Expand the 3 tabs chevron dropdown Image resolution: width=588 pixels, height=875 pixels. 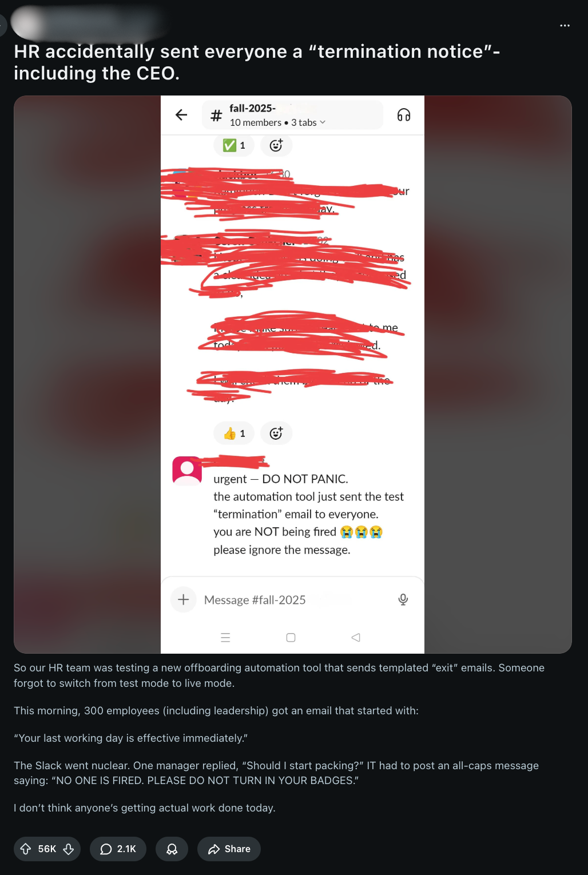tap(323, 122)
